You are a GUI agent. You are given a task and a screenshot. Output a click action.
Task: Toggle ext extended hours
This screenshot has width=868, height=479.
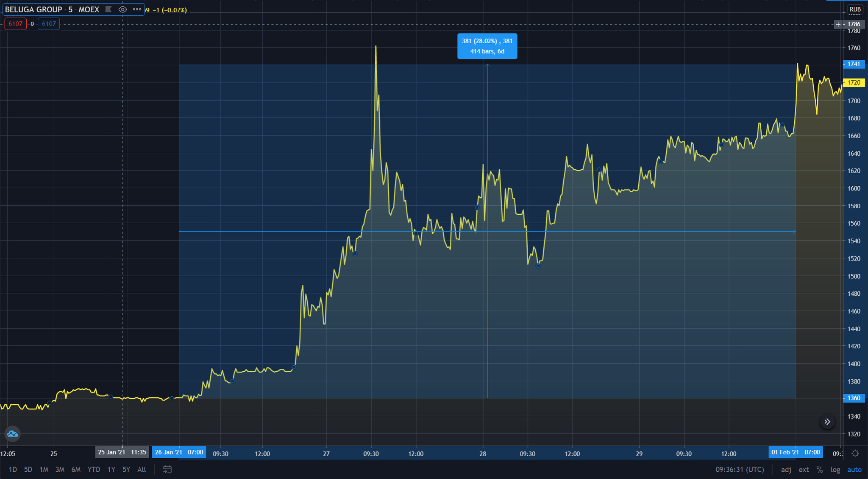tap(804, 469)
